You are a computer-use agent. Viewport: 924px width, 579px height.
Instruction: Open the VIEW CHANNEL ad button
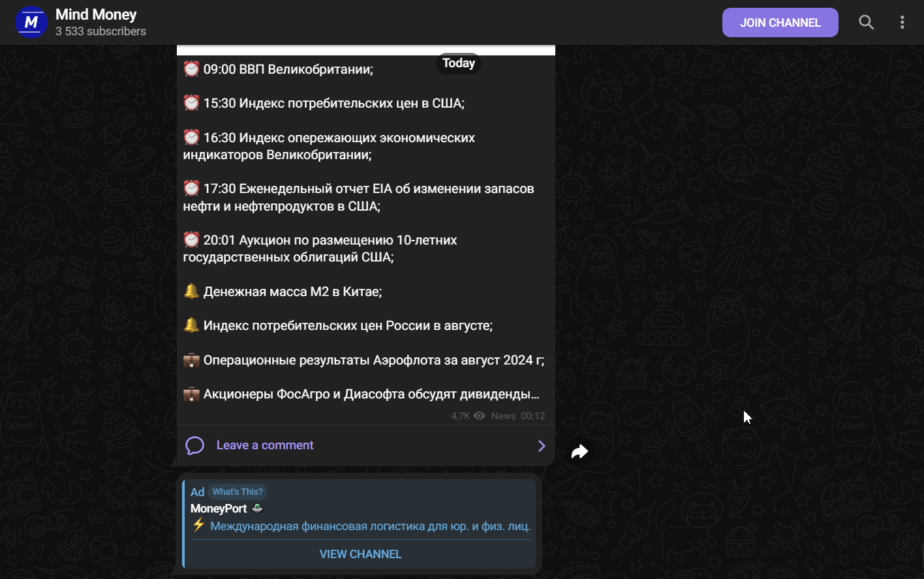point(360,554)
